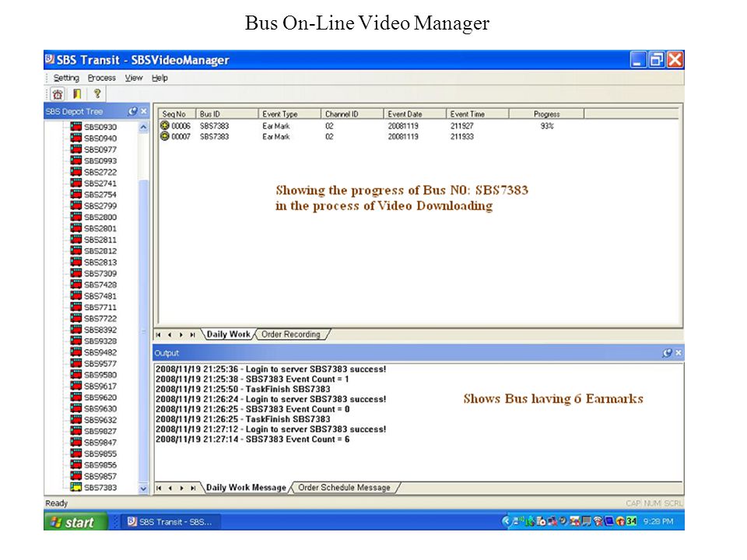747x560 pixels.
Task: Select bus SBS2812 in depot tree
Action: click(100, 251)
